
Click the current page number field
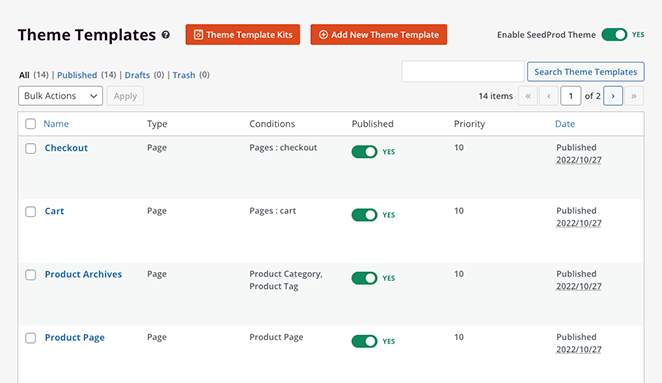pyautogui.click(x=571, y=96)
